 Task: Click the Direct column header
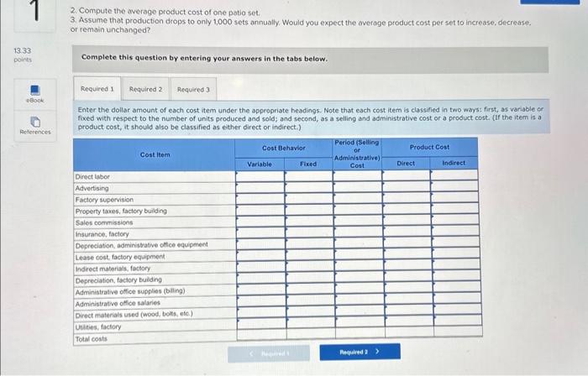click(406, 164)
